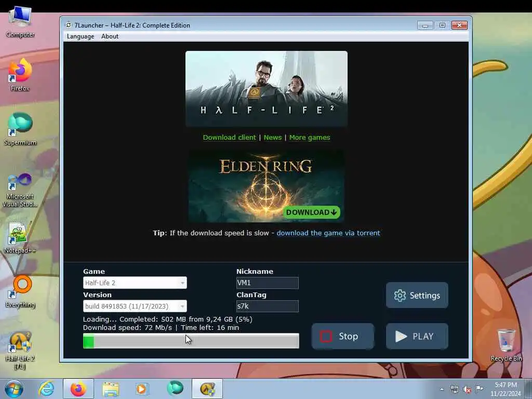The width and height of the screenshot is (532, 399).
Task: Open Windows Media Player taskbar icon
Action: tap(141, 389)
